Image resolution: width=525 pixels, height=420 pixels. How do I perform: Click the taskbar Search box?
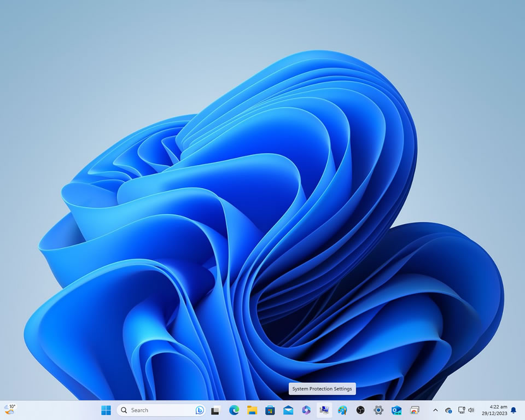tap(161, 410)
